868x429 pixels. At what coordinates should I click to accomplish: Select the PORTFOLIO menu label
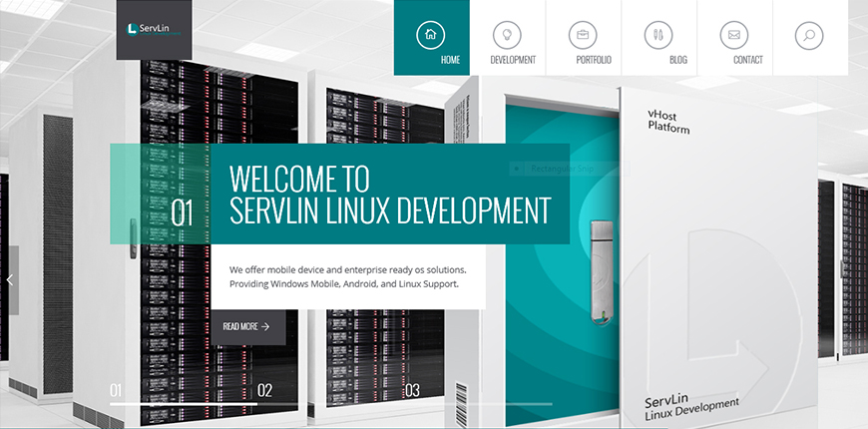tap(594, 60)
